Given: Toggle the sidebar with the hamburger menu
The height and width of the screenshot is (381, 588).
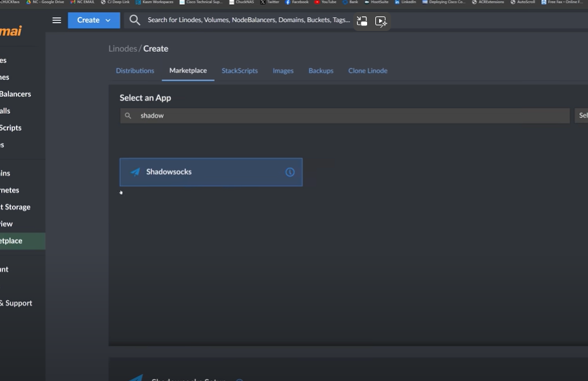Looking at the screenshot, I should pyautogui.click(x=56, y=20).
